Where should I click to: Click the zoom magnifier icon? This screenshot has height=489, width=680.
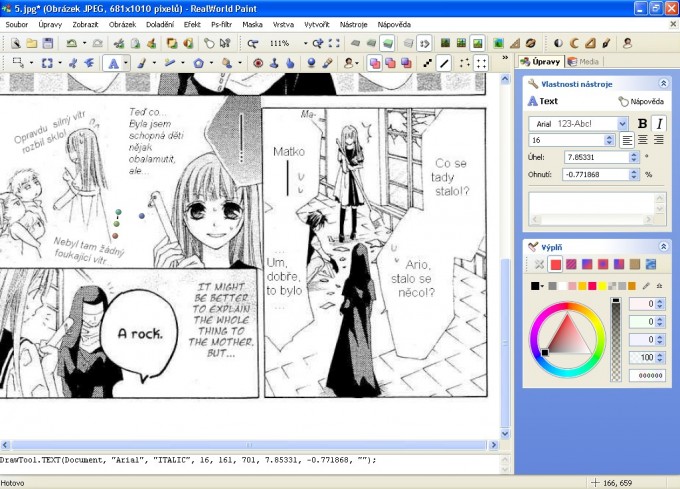(252, 43)
